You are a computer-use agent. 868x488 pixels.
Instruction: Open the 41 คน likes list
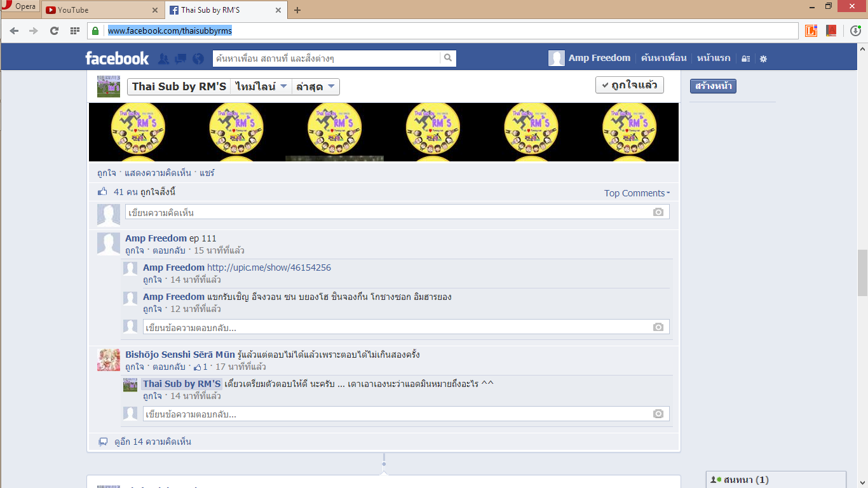tap(125, 192)
